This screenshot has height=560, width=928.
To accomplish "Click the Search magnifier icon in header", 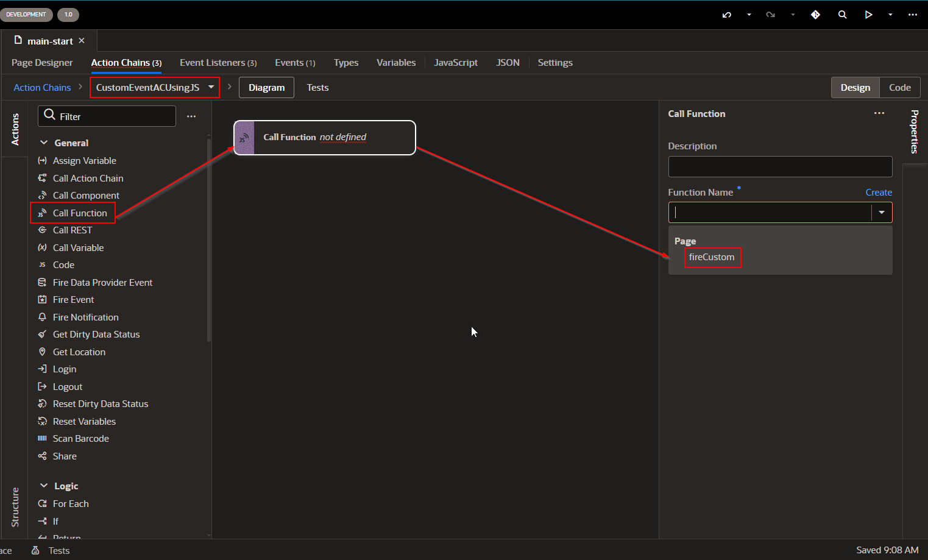I will point(842,15).
